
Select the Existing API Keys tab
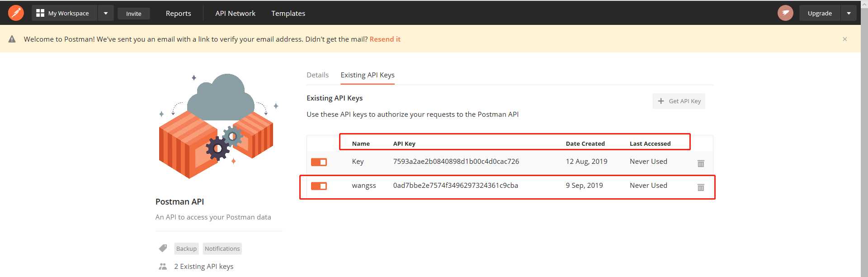(x=368, y=75)
